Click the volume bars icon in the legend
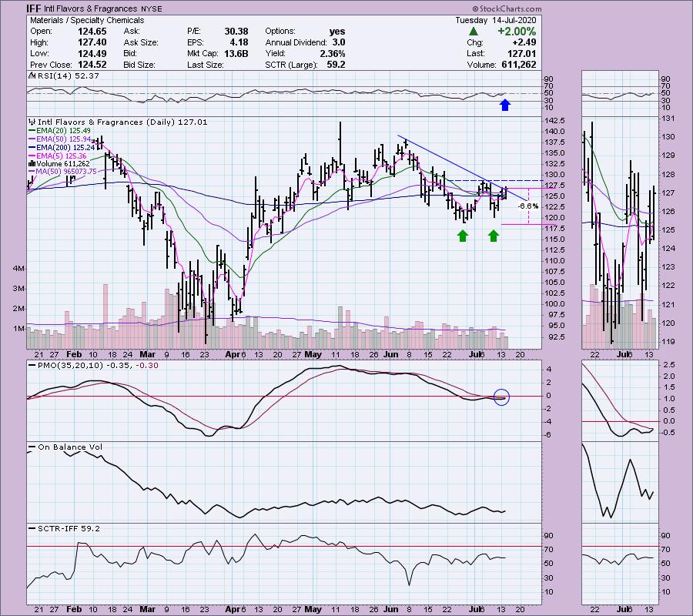Screen dimensions: 693x616 coord(32,163)
